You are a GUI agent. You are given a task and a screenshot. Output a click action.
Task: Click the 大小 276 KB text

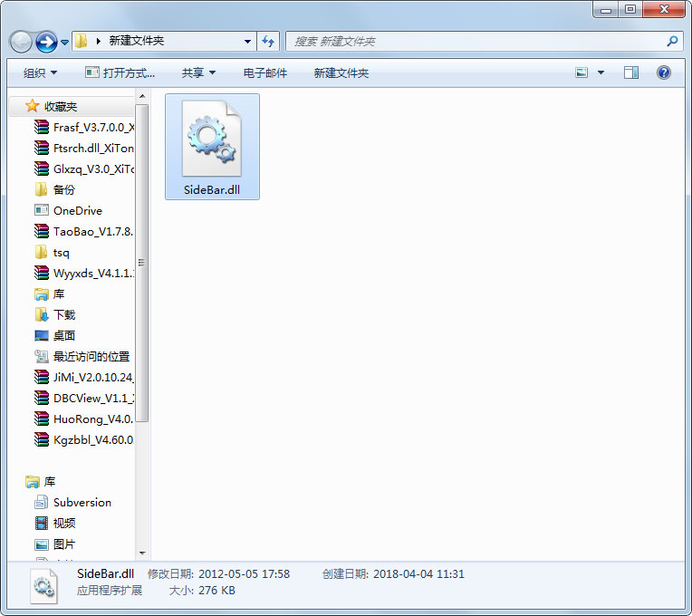[x=202, y=591]
